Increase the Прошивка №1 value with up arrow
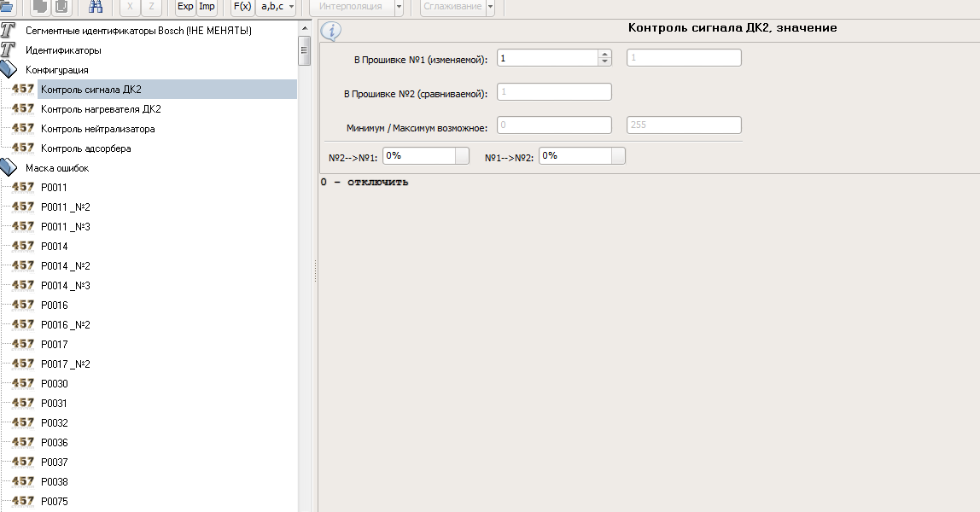Image resolution: width=980 pixels, height=512 pixels. pos(604,55)
